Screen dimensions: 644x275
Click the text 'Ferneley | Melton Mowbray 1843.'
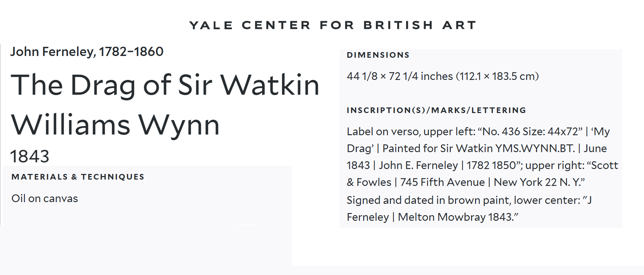coord(433,217)
